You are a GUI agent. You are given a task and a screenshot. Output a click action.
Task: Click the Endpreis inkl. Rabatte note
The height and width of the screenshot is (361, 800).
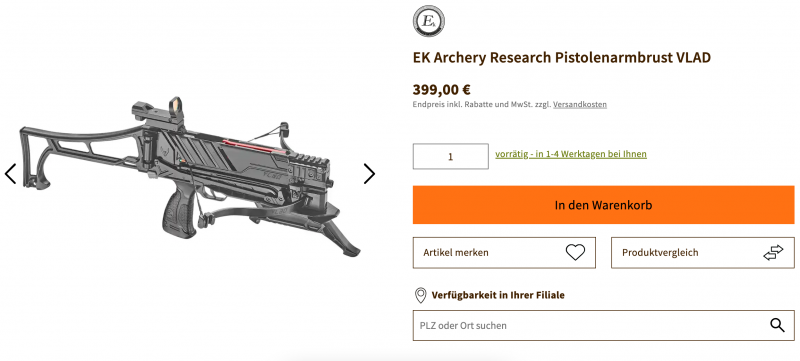[x=482, y=105]
